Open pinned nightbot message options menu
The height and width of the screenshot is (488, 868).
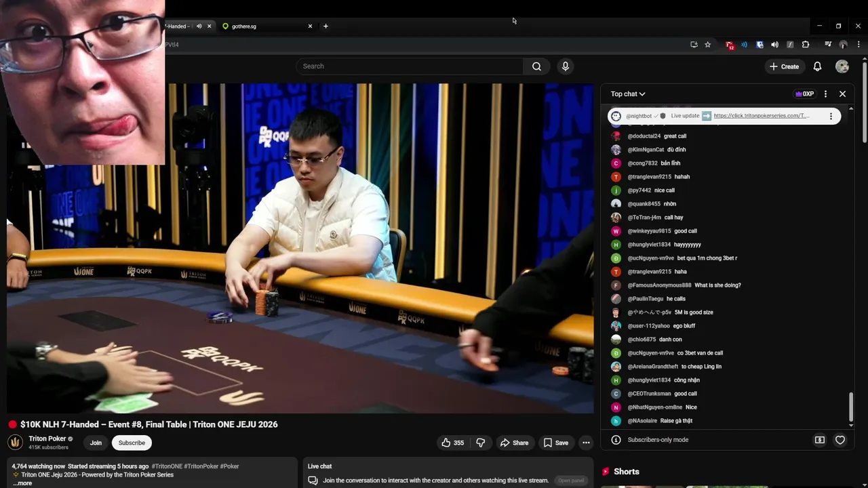coord(831,116)
